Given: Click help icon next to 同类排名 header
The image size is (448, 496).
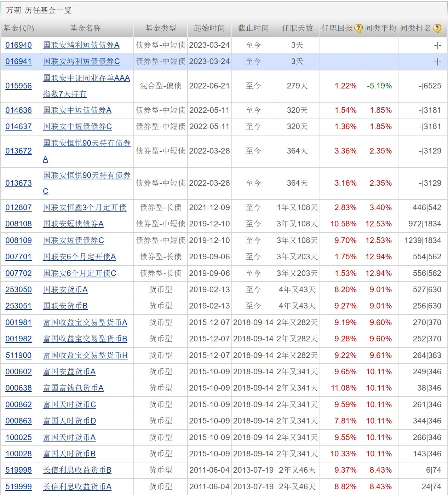Looking at the screenshot, I should pyautogui.click(x=437, y=28).
